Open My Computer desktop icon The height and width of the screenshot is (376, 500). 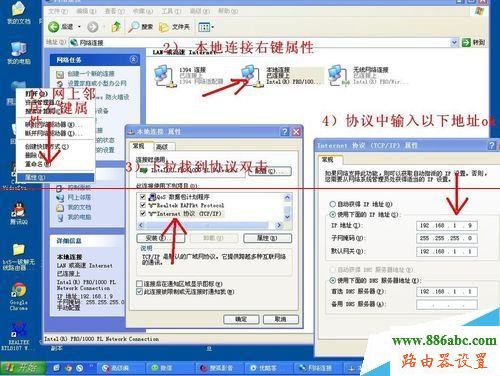pos(18,53)
